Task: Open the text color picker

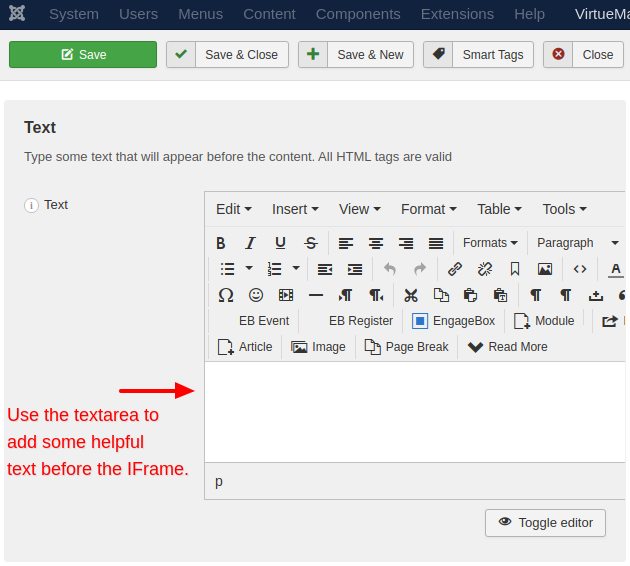Action: tap(616, 269)
